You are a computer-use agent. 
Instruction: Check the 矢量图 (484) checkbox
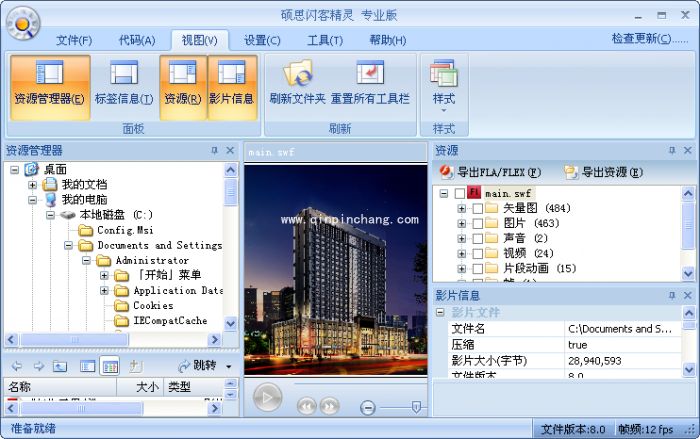pos(478,209)
